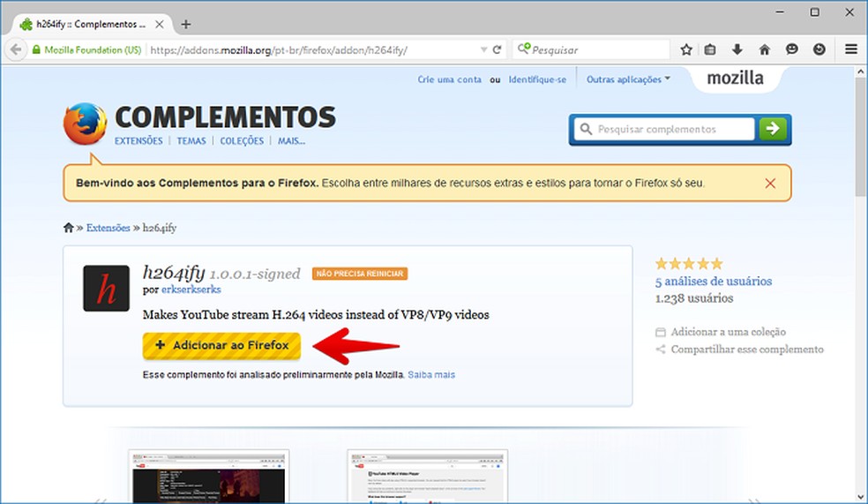
Task: Click the search engine magnifier icon
Action: pyautogui.click(x=524, y=49)
